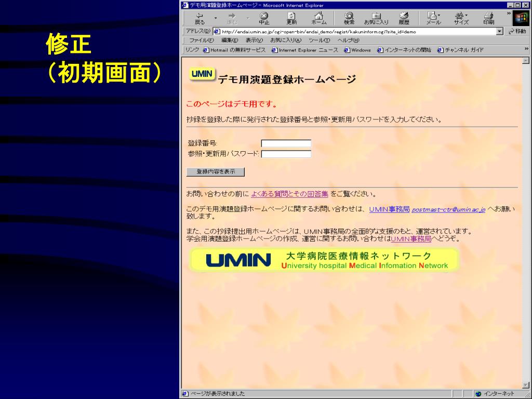The width and height of the screenshot is (532, 399).
Task: Click the ページが表示されました status text
Action: 218,394
